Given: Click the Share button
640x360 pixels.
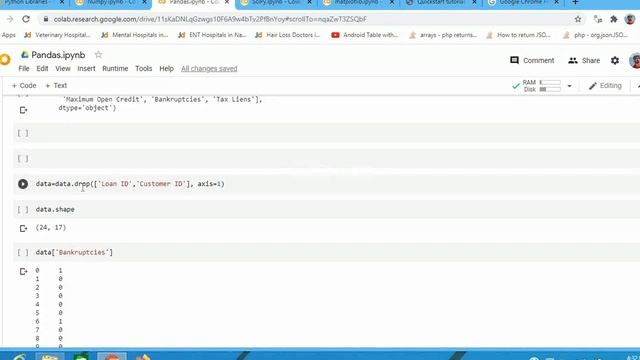Looking at the screenshot, I should tap(584, 60).
